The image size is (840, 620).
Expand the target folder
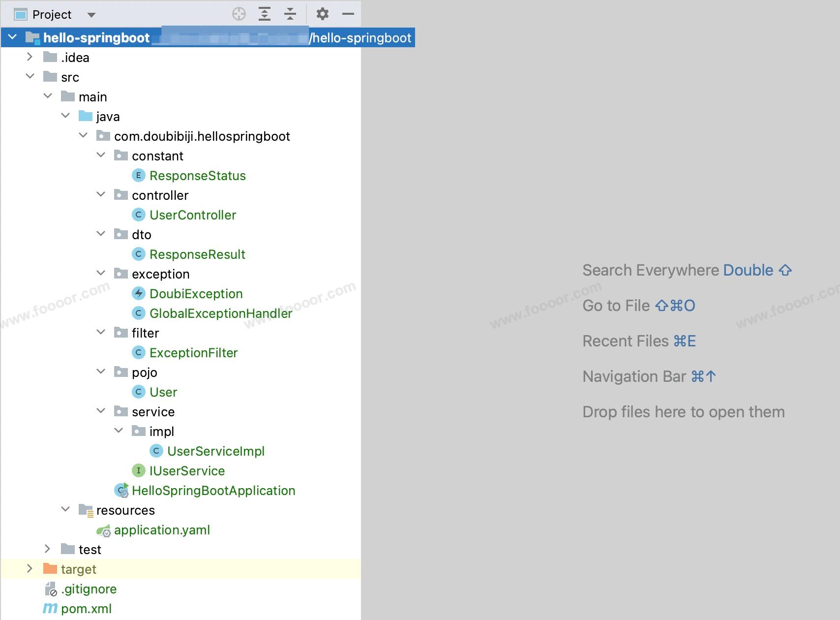tap(30, 569)
